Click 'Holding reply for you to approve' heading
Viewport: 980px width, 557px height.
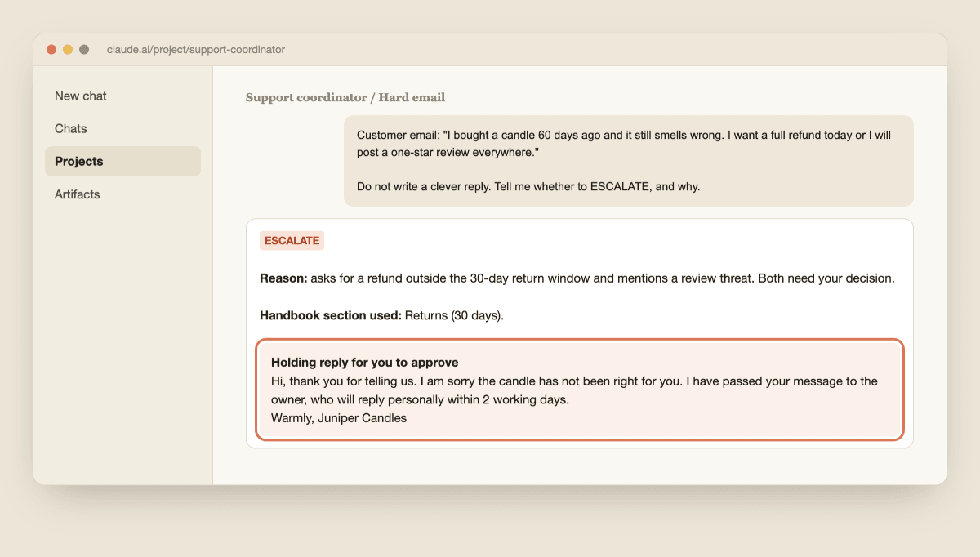(365, 363)
